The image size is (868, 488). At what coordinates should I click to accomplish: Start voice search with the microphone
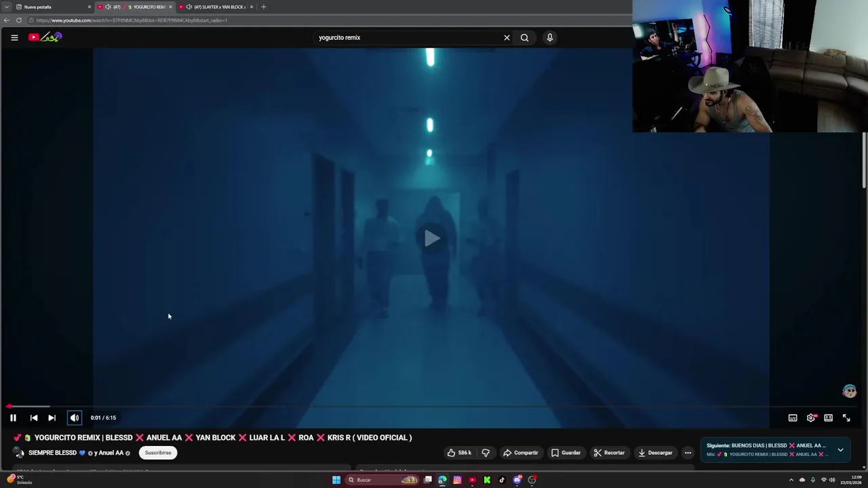point(550,38)
